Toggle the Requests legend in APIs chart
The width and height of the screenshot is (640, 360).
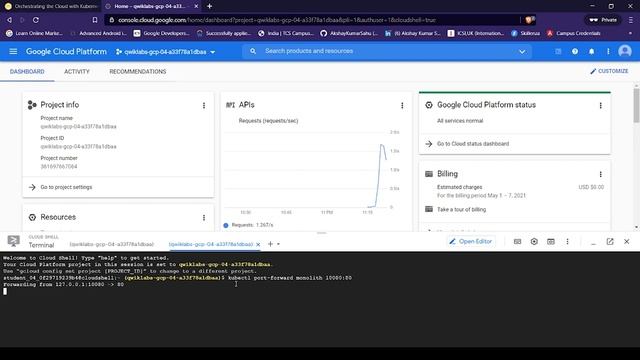coord(248,225)
